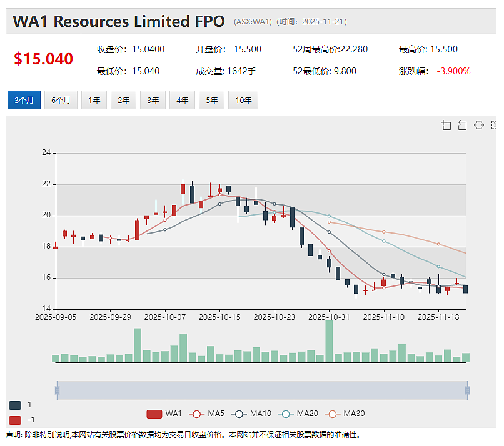Click the 52周最高价:22.280 value
The image size is (504, 446).
pyautogui.click(x=330, y=49)
